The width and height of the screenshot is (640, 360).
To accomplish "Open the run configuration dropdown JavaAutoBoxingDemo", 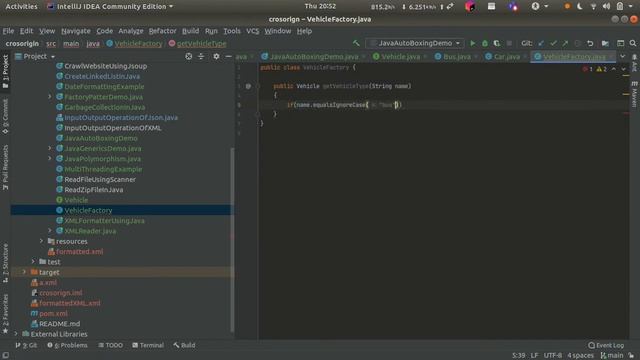I will click(415, 43).
